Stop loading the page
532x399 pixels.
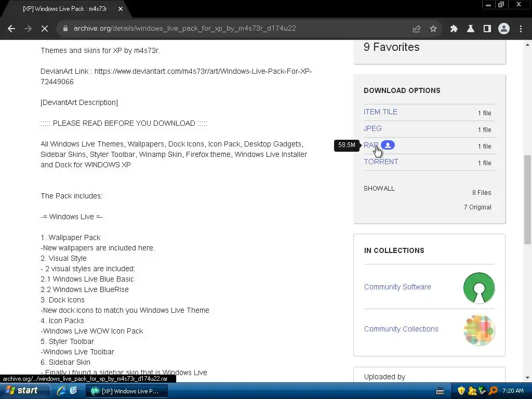tap(45, 29)
